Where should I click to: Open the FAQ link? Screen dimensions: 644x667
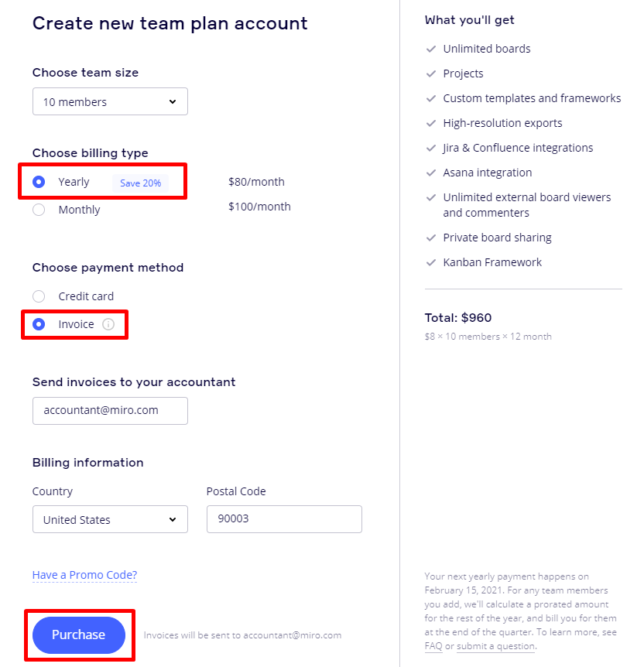[x=433, y=646]
